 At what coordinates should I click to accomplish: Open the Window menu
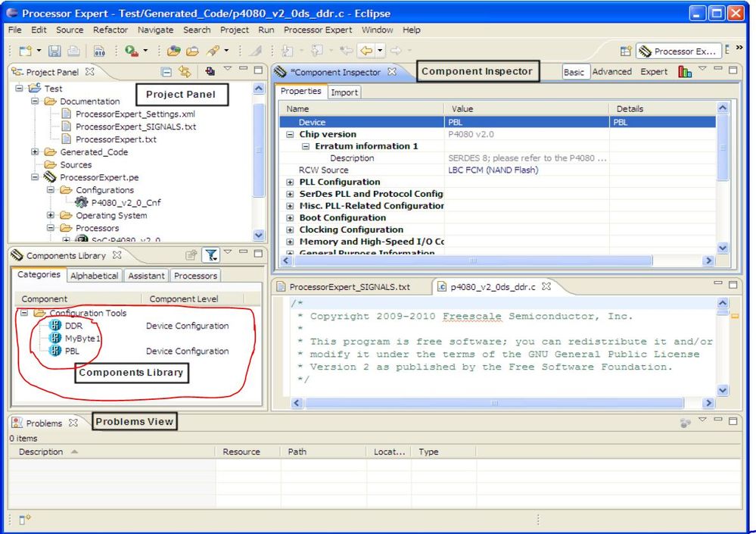pyautogui.click(x=377, y=30)
